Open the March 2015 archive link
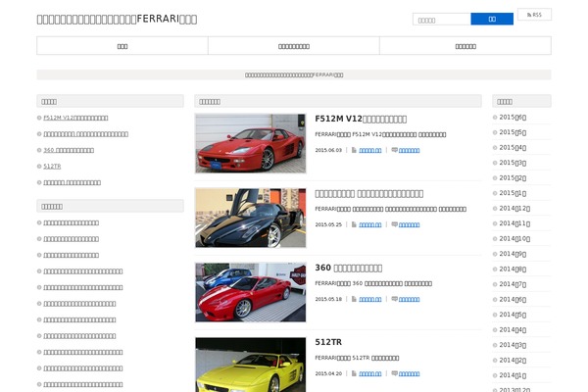 [x=513, y=163]
